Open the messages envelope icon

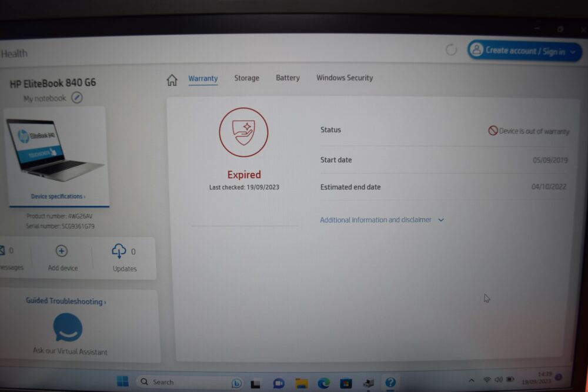point(2,250)
